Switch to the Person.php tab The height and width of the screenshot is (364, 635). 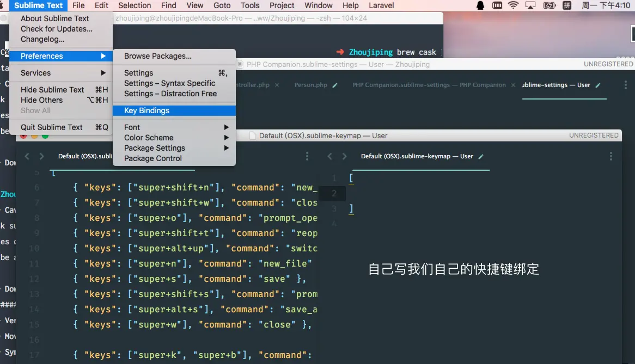[310, 85]
